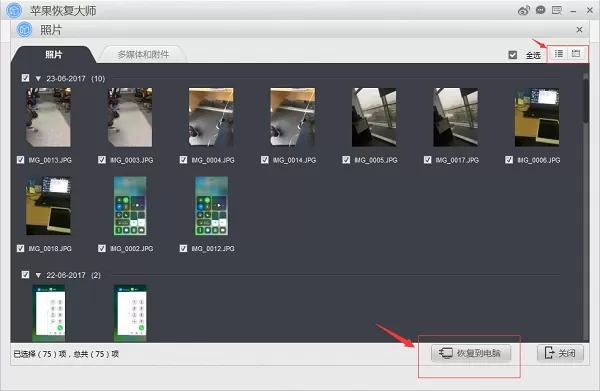The image size is (600, 391).
Task: Click the 23-06-2017 date label
Action: pyautogui.click(x=66, y=78)
